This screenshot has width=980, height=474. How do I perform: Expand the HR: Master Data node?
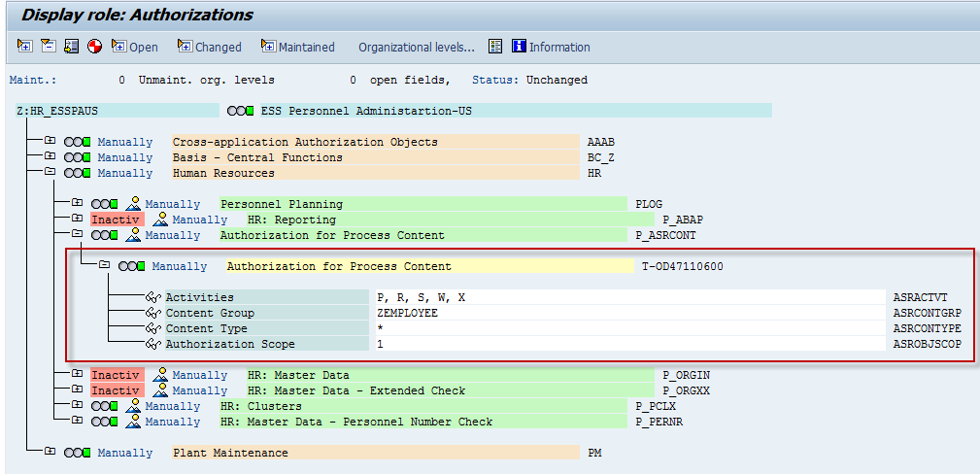pos(77,373)
